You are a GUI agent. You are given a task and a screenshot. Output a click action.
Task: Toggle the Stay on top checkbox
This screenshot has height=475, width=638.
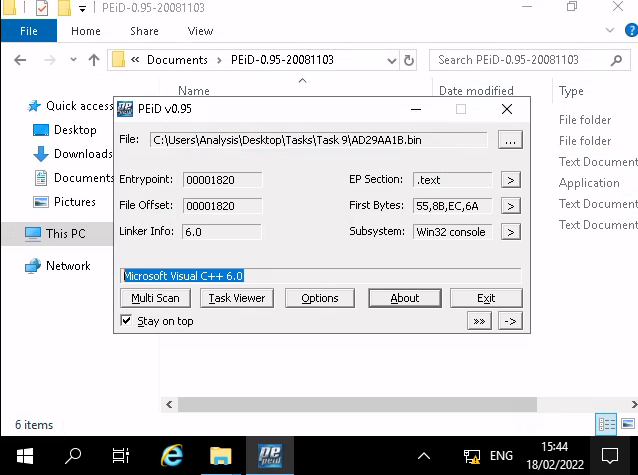pyautogui.click(x=126, y=321)
